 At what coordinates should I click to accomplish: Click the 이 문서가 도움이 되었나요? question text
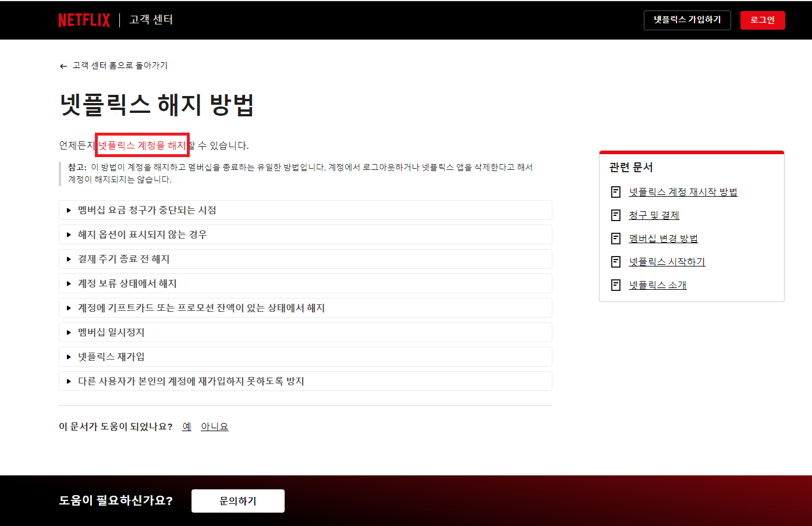tap(116, 427)
